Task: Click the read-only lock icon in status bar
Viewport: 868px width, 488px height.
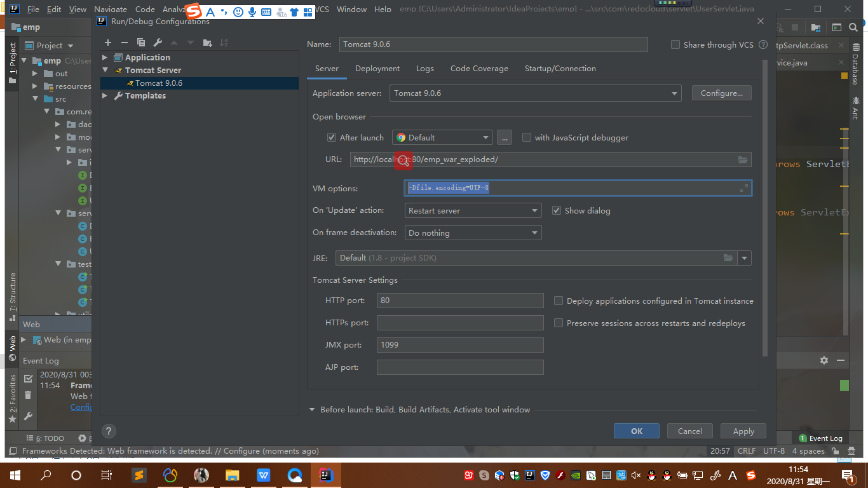Action: (835, 451)
